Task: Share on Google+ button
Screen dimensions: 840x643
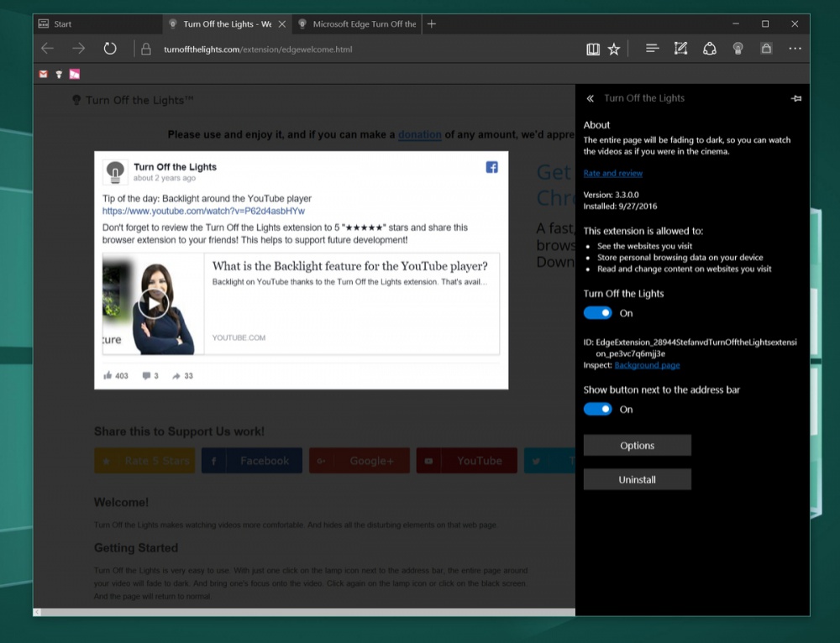Action: coord(360,461)
